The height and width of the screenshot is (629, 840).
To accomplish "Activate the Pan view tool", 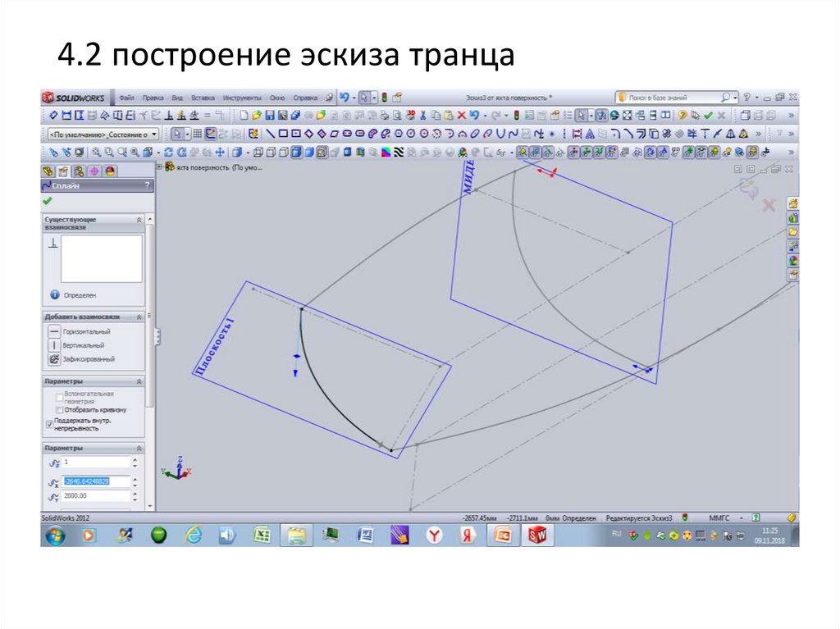I will (220, 153).
